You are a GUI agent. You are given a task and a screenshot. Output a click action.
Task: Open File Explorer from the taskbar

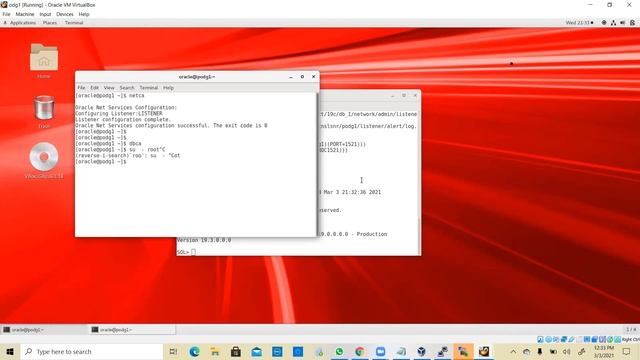pyautogui.click(x=215, y=351)
